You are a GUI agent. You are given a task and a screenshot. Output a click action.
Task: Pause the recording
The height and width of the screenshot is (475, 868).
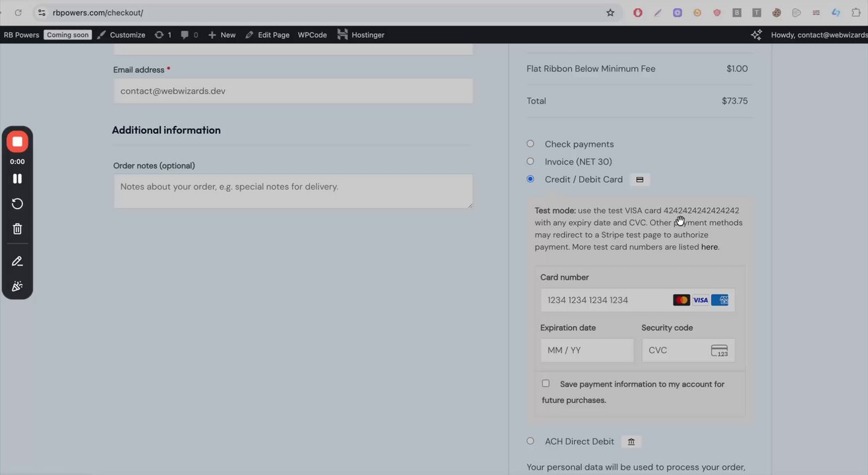click(x=17, y=179)
